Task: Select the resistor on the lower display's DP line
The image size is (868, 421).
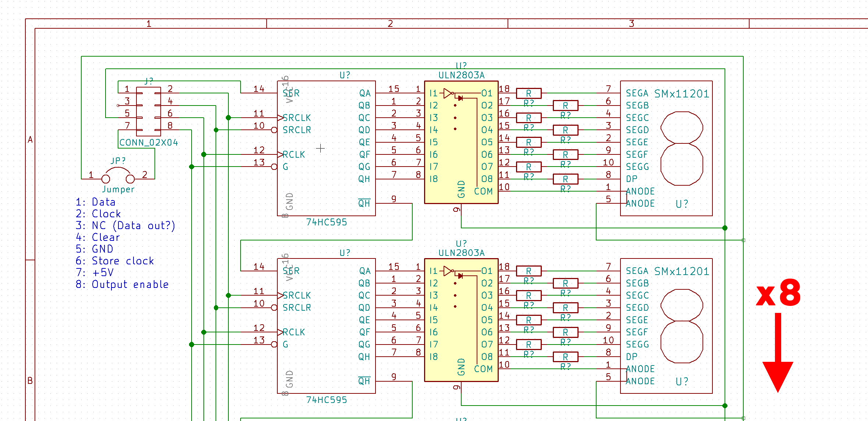Action: (x=565, y=357)
